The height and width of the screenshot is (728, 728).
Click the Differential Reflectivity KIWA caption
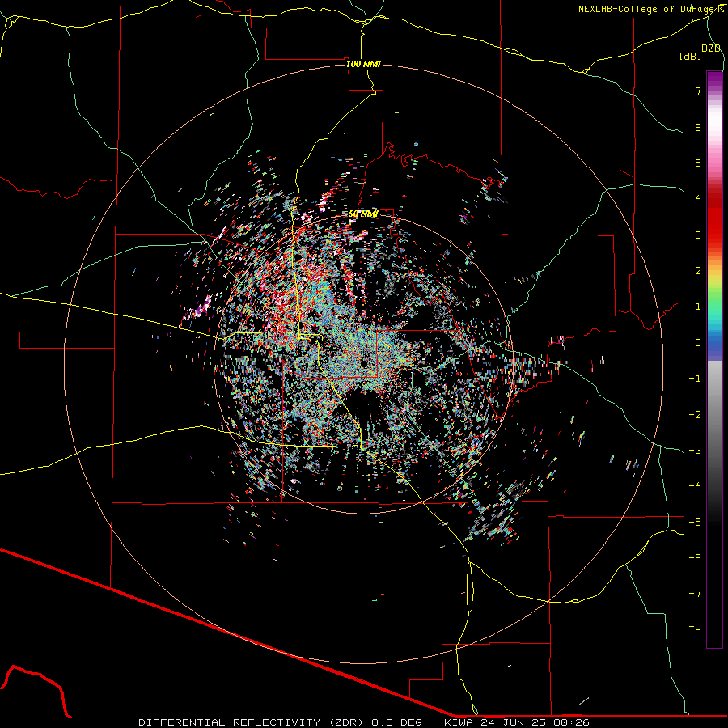[364, 722]
